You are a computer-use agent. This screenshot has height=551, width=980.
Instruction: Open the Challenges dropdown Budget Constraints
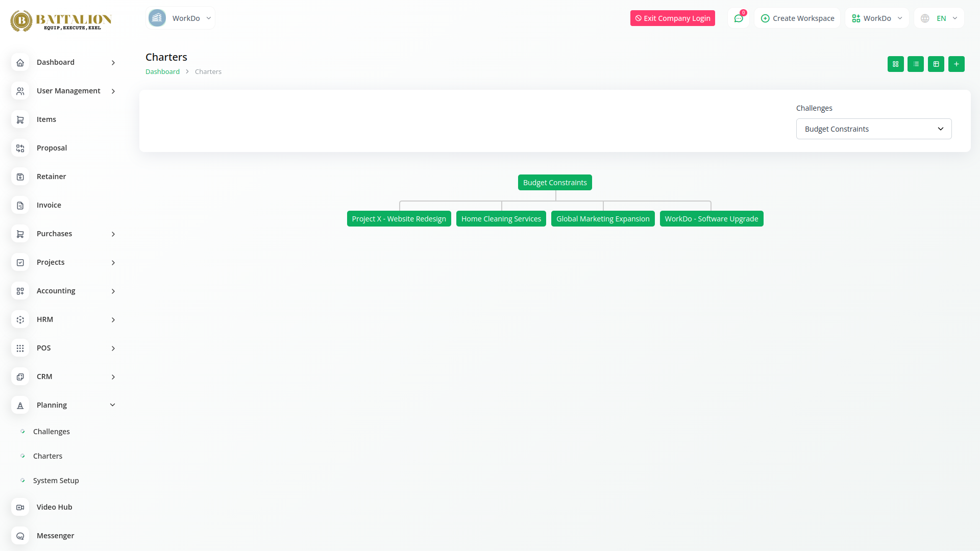pos(873,129)
